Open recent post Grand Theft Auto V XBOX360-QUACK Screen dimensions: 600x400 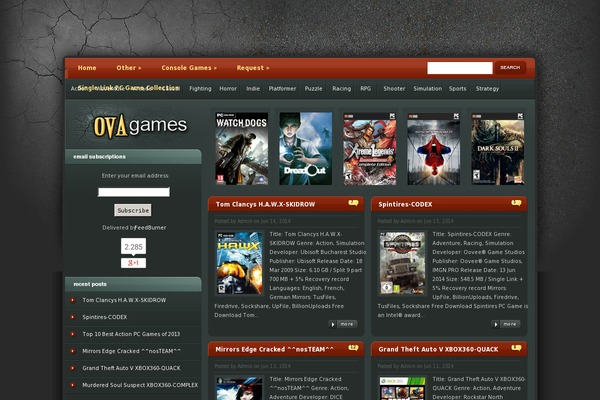pos(131,368)
